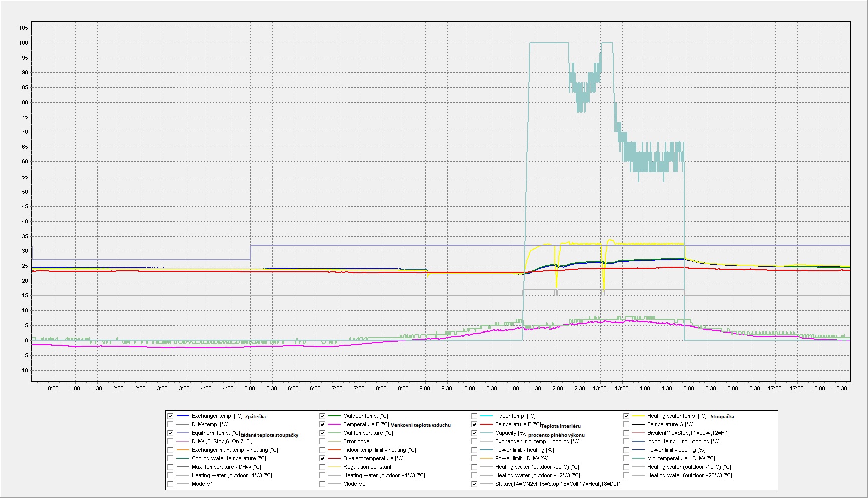
Task: Turn off the Status series checkbox
Action: click(474, 484)
